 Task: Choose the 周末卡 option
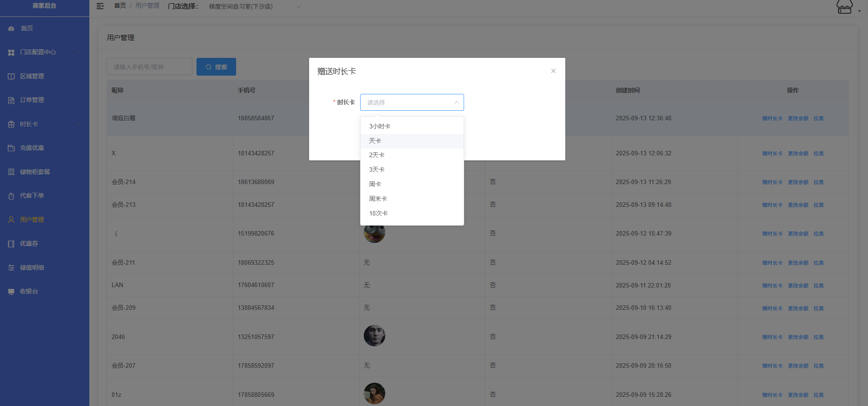[378, 199]
